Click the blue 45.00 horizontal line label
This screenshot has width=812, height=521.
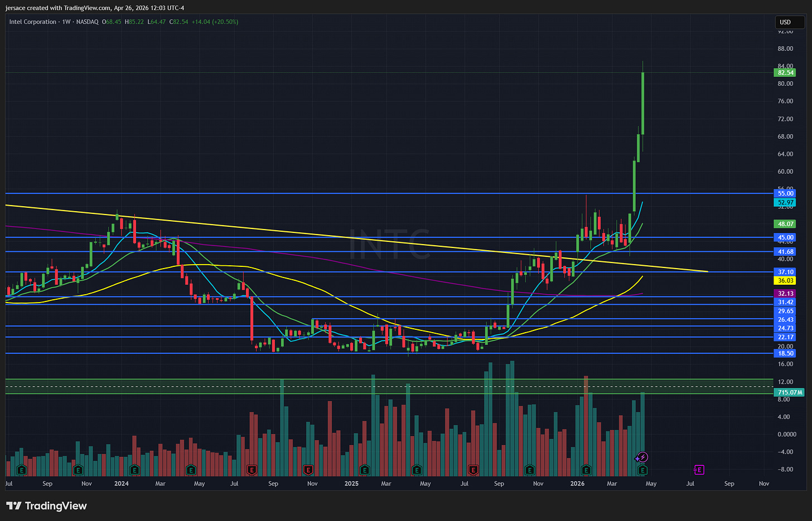pos(785,237)
